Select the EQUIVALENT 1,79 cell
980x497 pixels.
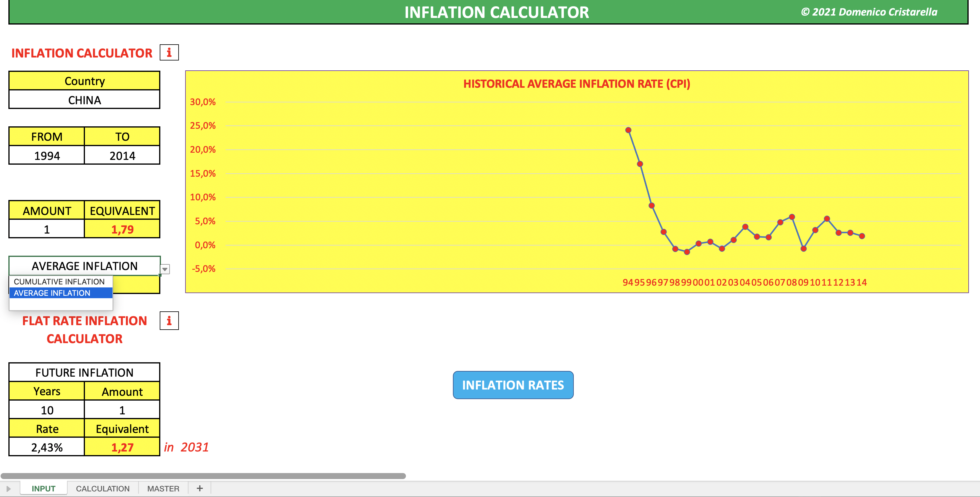pos(122,229)
